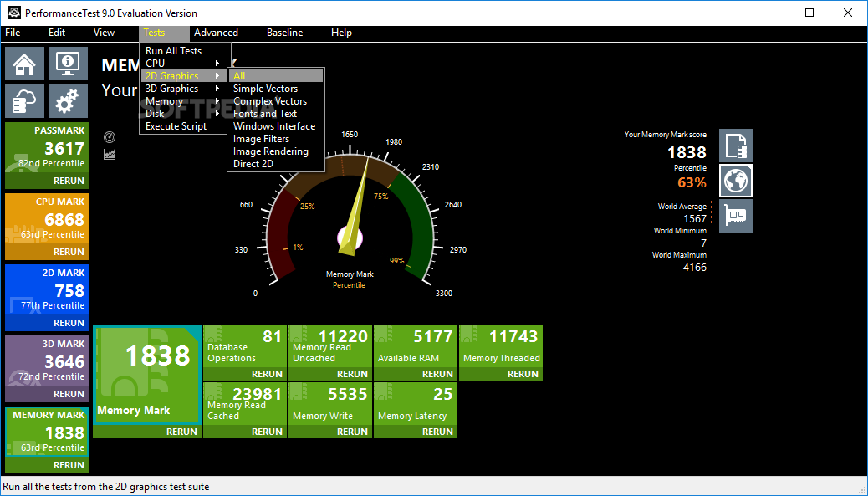Screen dimensions: 868x496
Task: Open the Baseline menu
Action: click(284, 33)
